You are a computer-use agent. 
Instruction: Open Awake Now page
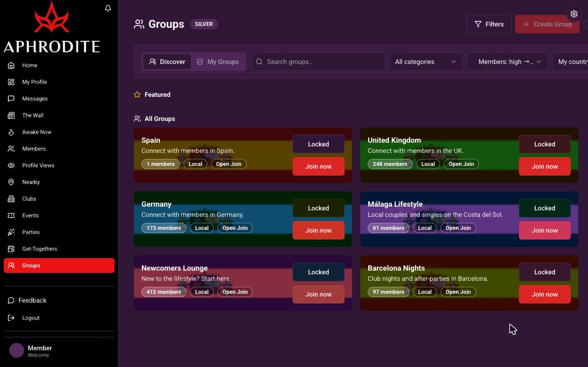(59, 132)
